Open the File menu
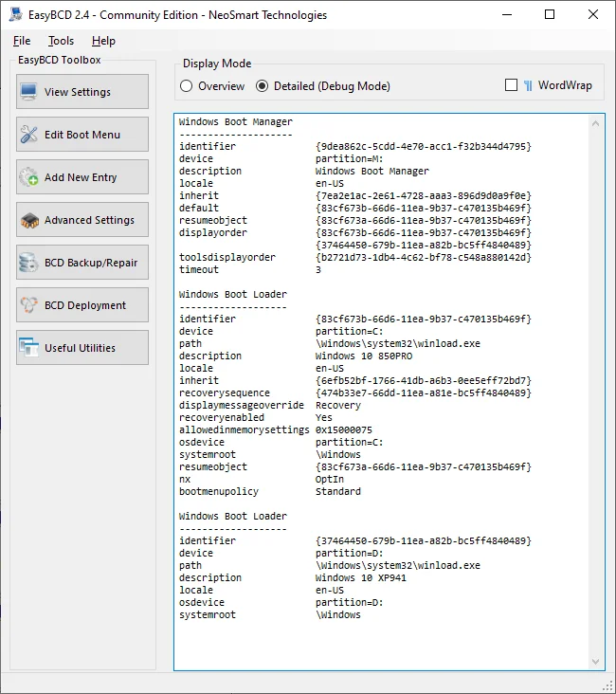 click(22, 41)
